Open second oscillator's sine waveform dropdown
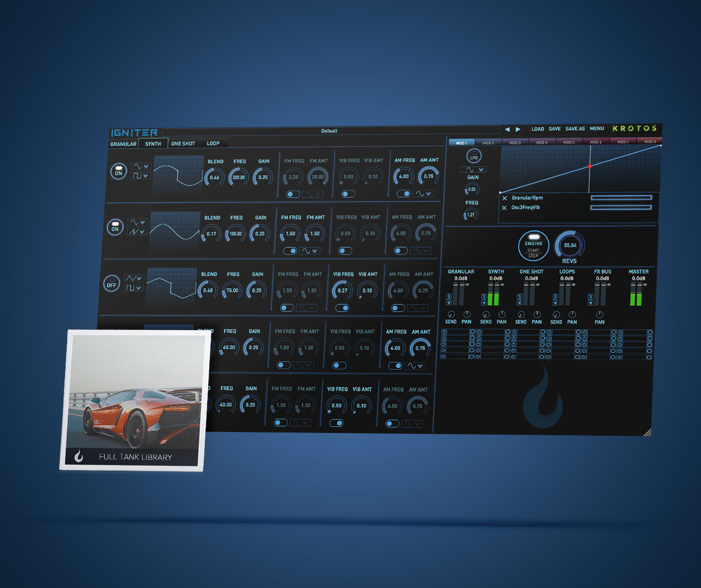Screen dimensions: 701x588 pos(137,222)
